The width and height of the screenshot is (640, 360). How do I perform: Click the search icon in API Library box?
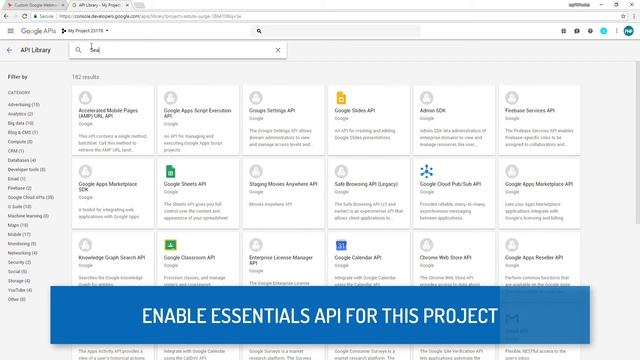(x=78, y=50)
